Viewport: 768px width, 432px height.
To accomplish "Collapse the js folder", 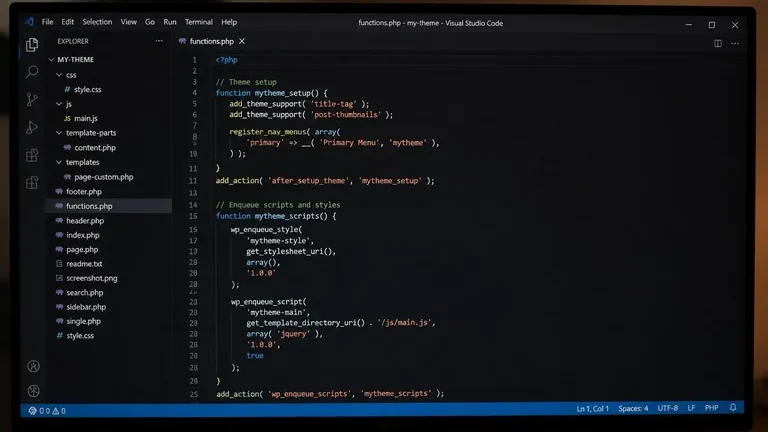I will coord(59,104).
